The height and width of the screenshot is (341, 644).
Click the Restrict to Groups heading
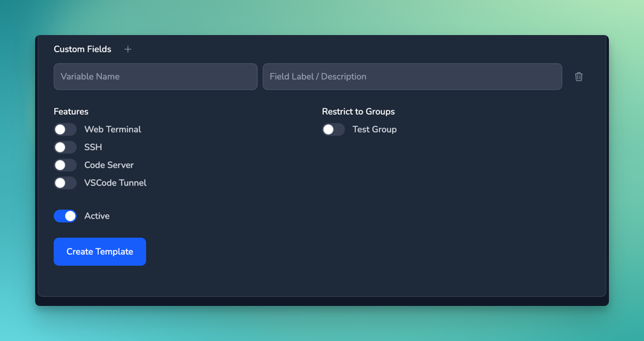[x=358, y=112]
